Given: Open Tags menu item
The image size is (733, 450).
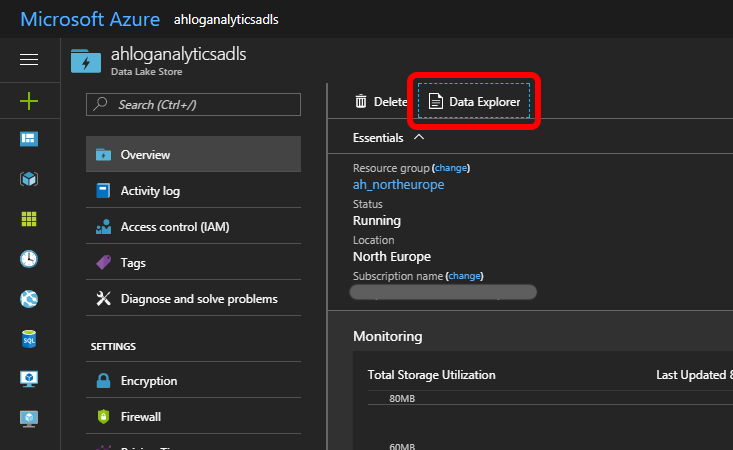Looking at the screenshot, I should tap(193, 262).
